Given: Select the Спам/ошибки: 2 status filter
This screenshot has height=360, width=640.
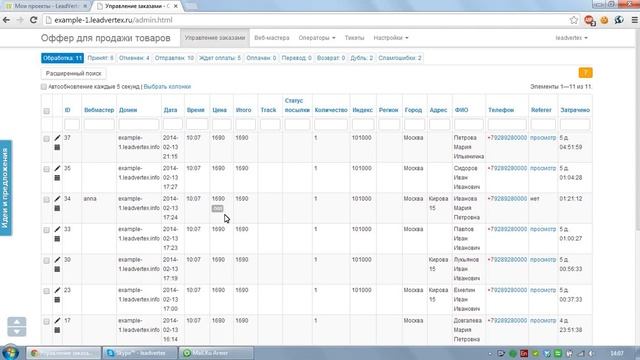Looking at the screenshot, I should click(400, 58).
